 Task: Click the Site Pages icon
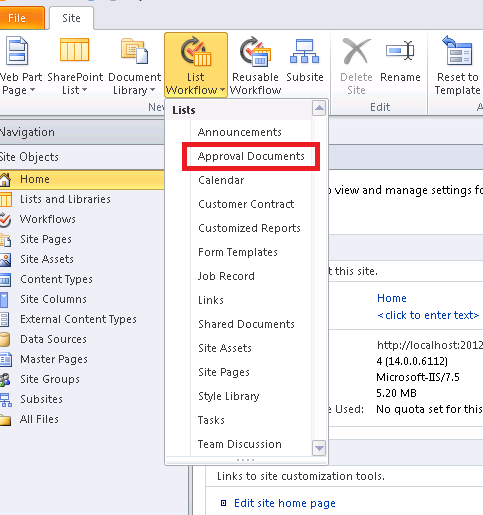[5, 240]
